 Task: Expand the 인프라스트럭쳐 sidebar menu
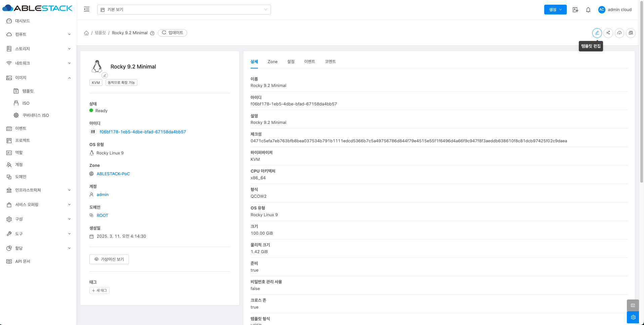[38, 190]
